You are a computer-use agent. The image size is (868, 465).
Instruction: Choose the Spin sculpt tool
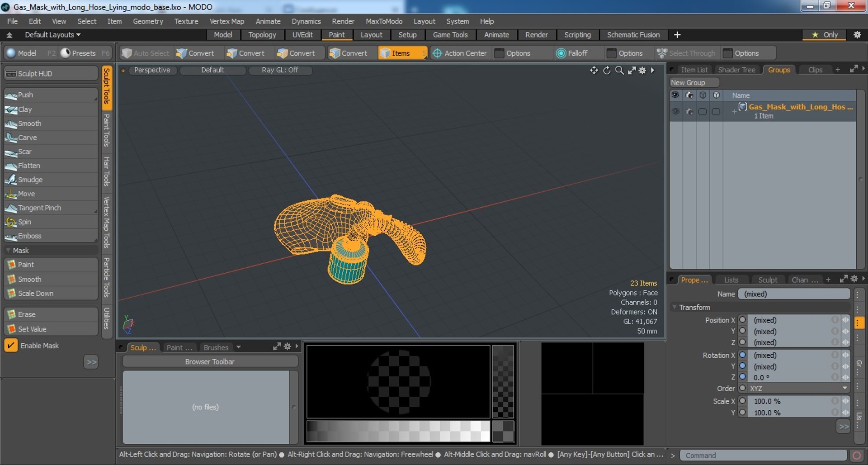click(24, 222)
